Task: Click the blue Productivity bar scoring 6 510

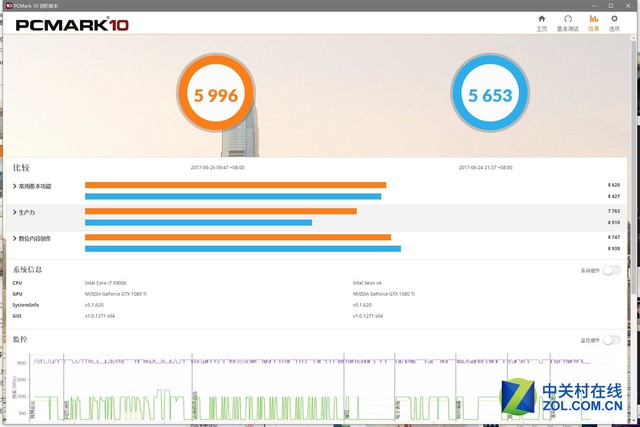Action: (198, 222)
